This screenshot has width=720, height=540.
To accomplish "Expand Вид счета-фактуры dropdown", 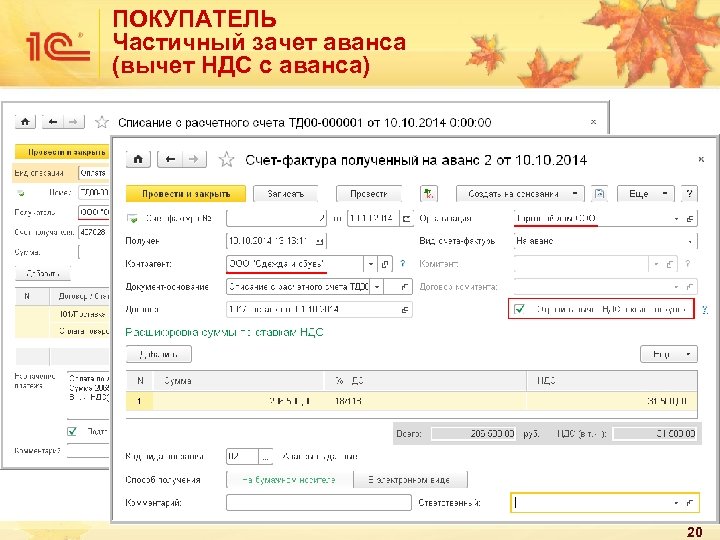I will (x=690, y=241).
